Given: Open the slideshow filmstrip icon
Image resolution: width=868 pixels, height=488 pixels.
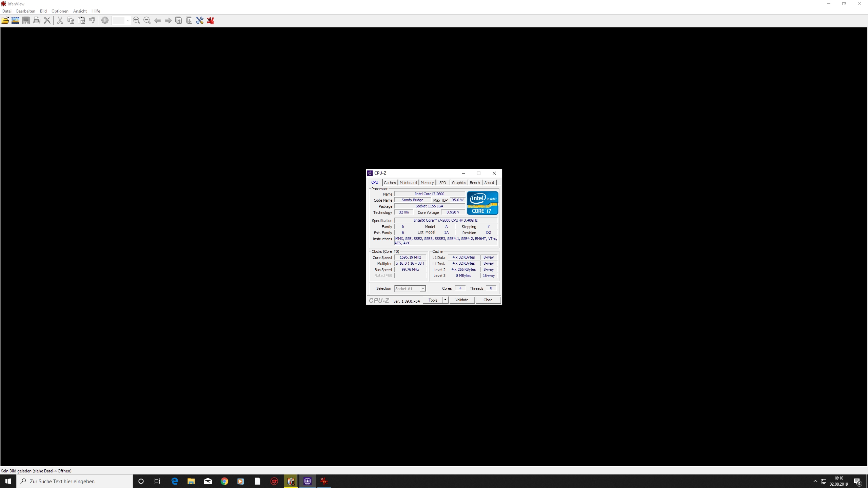Looking at the screenshot, I should 16,21.
